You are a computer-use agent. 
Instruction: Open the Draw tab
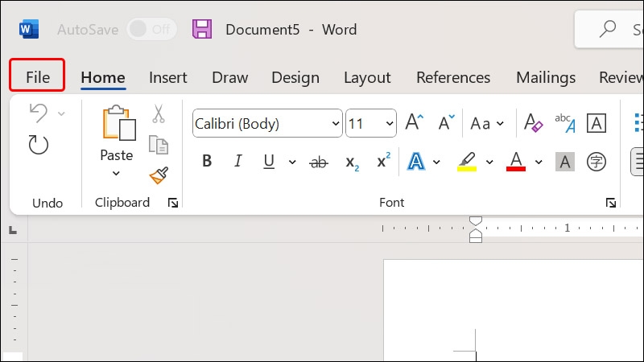coord(230,77)
